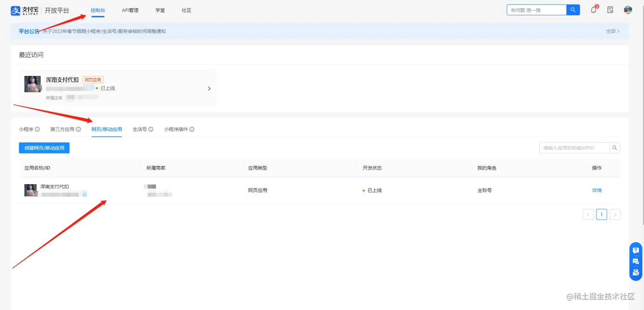Click the blue search magnifier button
644x310 pixels.
tap(573, 10)
